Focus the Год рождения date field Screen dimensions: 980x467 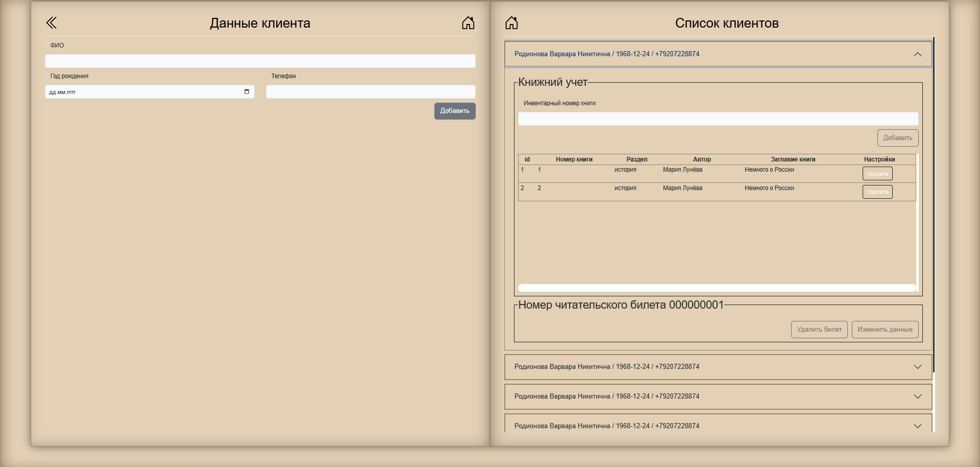150,92
